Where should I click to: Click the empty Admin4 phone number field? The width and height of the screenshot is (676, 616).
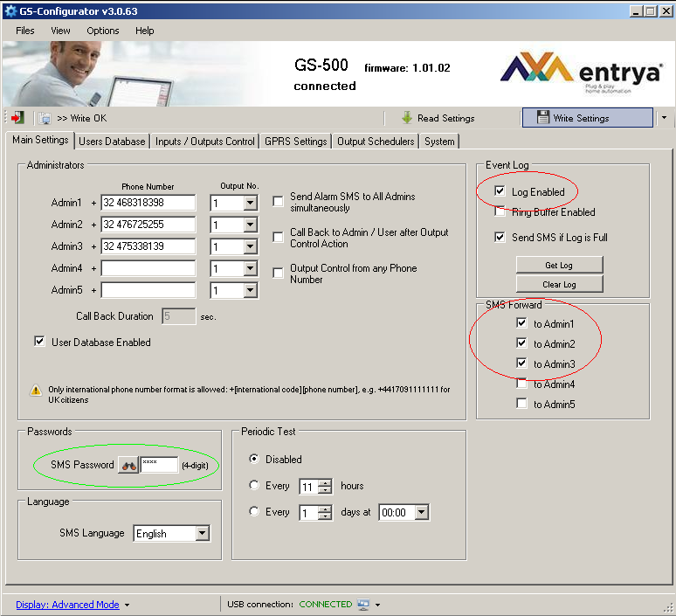coord(148,268)
